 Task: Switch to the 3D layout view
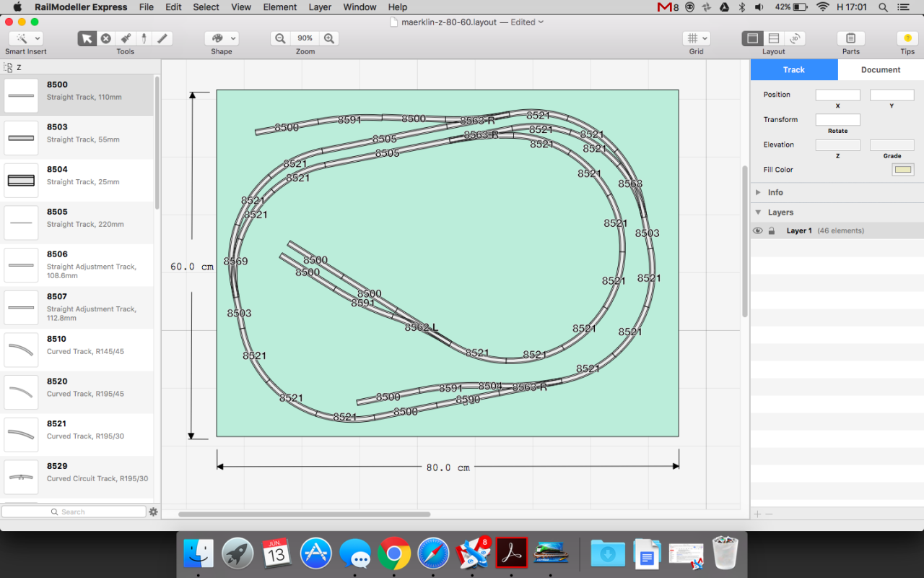[x=794, y=38]
